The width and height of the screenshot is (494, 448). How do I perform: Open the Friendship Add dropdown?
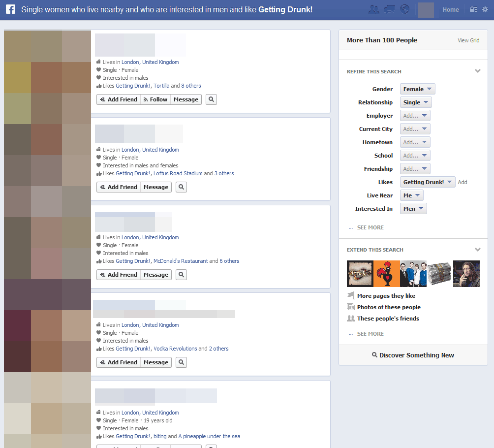(415, 168)
